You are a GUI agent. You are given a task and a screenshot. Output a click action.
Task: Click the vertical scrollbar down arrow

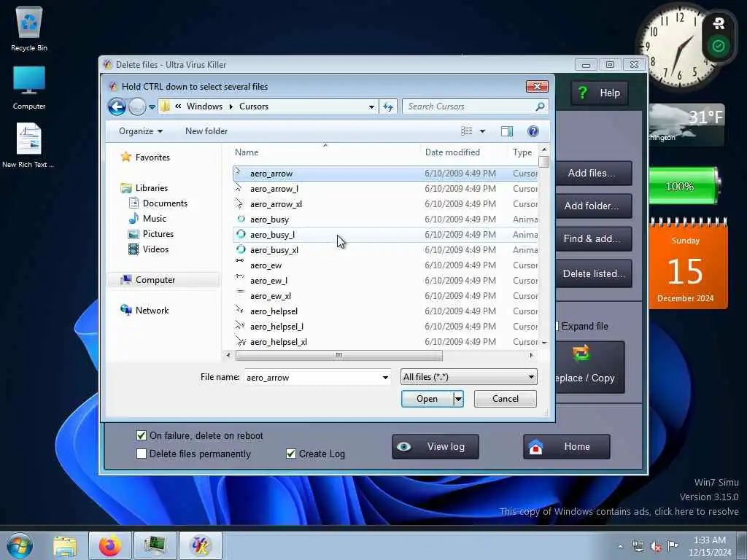(x=544, y=343)
